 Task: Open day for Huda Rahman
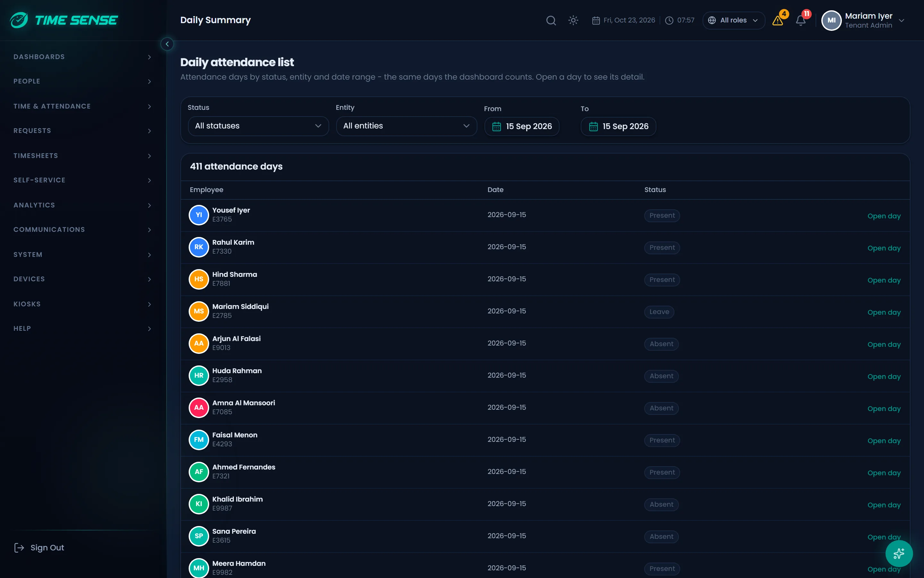point(884,377)
